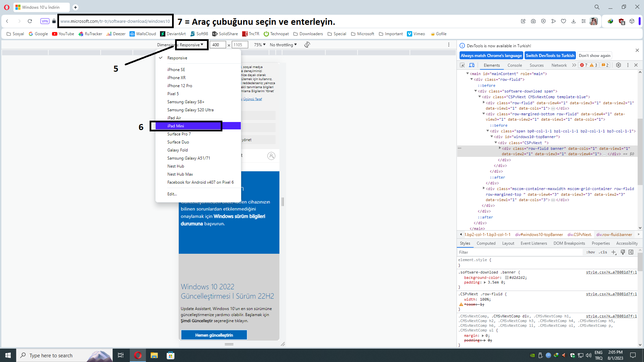This screenshot has width=644, height=362.
Task: Reload the page with refresh icon
Action: tap(30, 21)
